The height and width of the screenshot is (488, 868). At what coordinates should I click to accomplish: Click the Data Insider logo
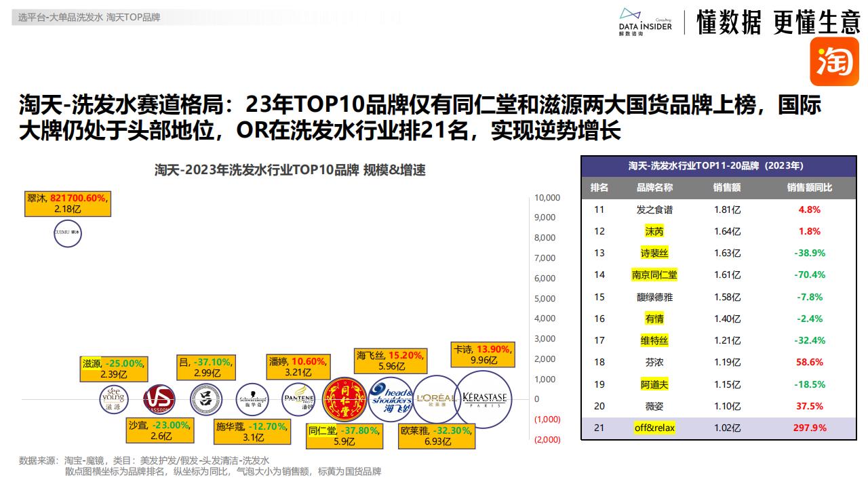pos(645,22)
